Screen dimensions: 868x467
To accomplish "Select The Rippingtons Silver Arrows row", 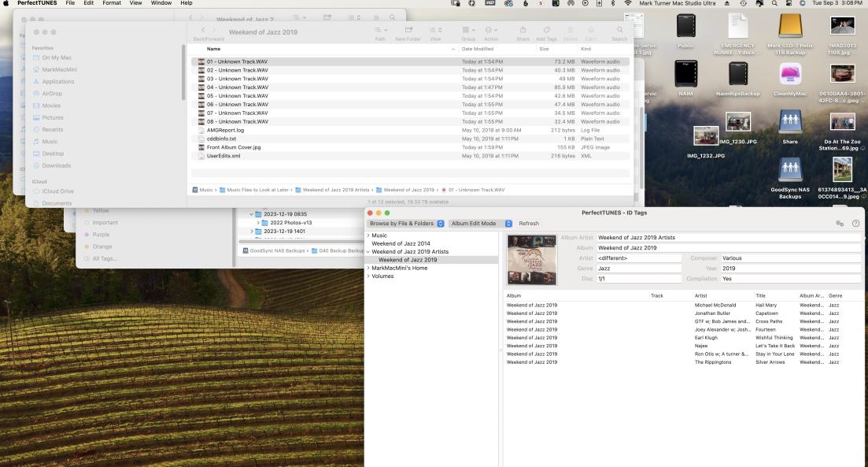I will tap(684, 362).
